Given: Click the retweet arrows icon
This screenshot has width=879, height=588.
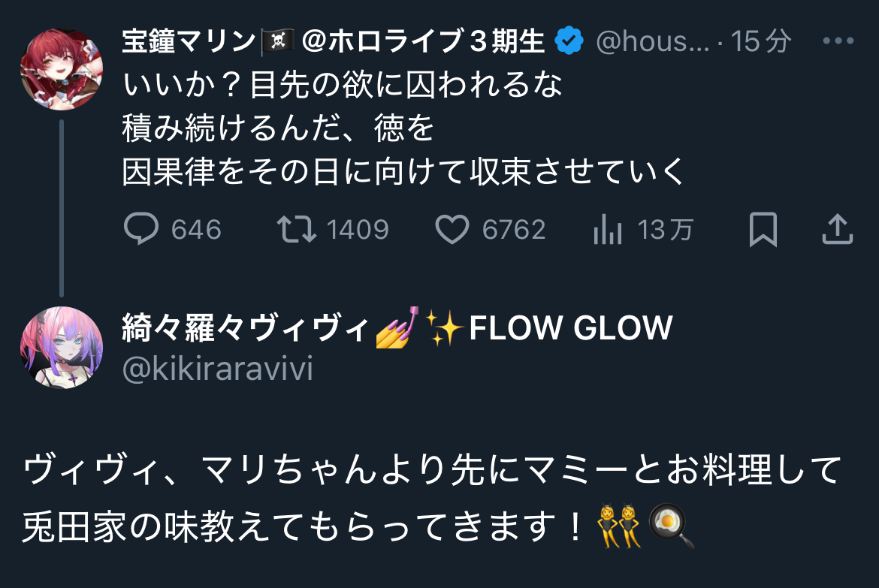Looking at the screenshot, I should pos(297,229).
